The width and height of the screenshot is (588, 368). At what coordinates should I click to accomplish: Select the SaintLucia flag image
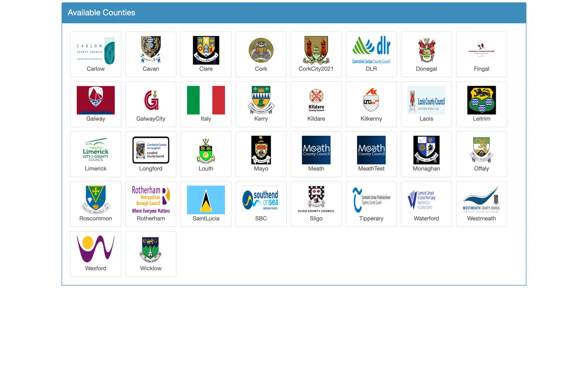(206, 200)
